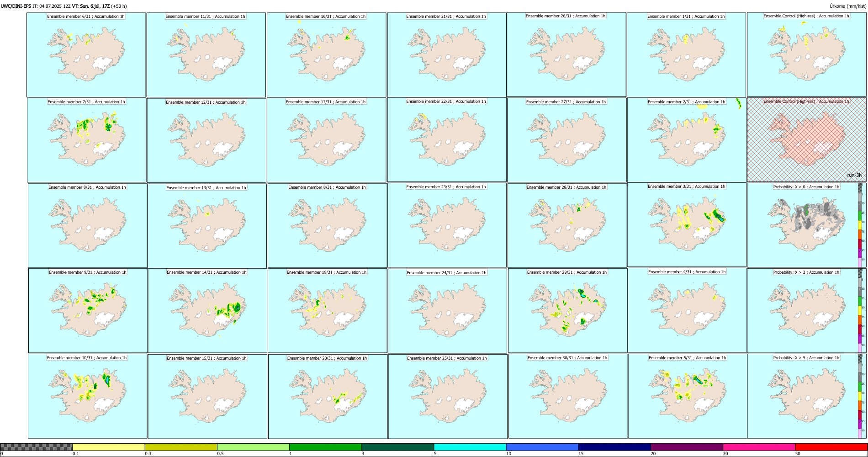Open the Ensemble member 20/31 map
The image size is (868, 457).
coord(328,396)
